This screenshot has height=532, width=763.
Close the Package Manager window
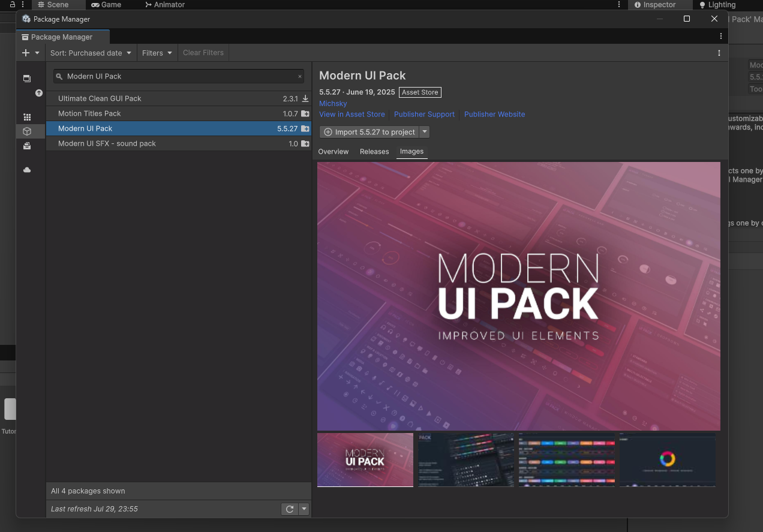click(714, 19)
